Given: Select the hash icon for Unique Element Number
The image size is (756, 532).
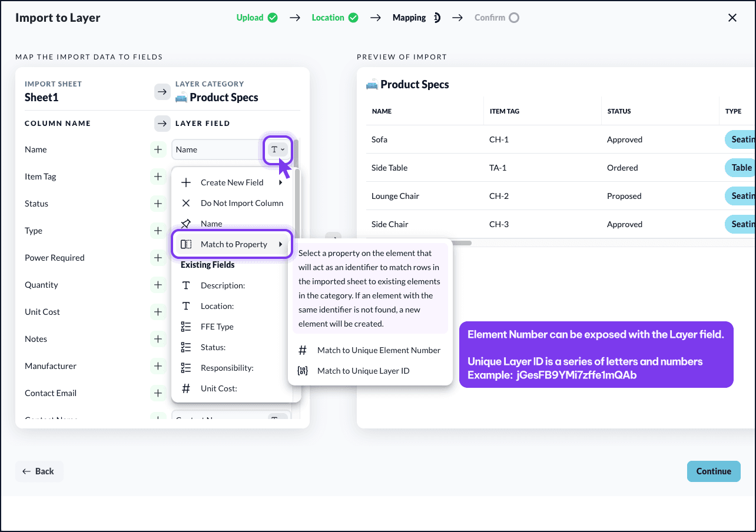Looking at the screenshot, I should point(303,350).
